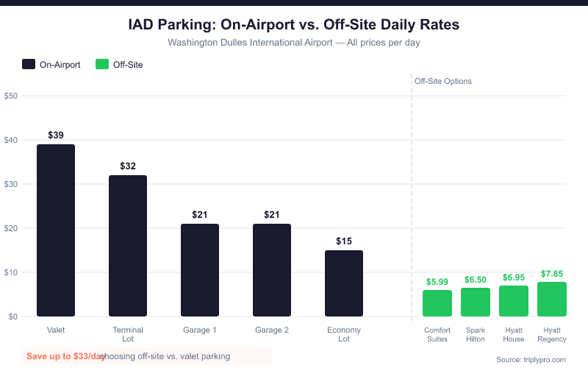Click the Comfort Suites green bar
The height and width of the screenshot is (368, 588).
437,303
